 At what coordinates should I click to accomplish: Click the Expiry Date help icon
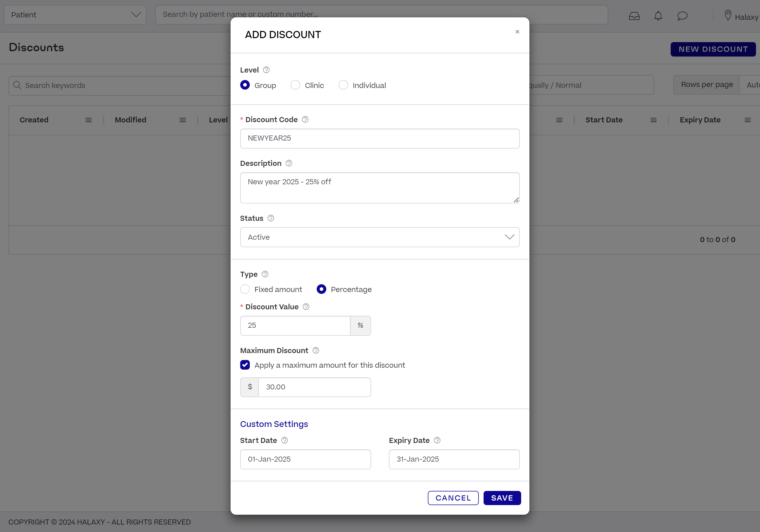pos(437,440)
